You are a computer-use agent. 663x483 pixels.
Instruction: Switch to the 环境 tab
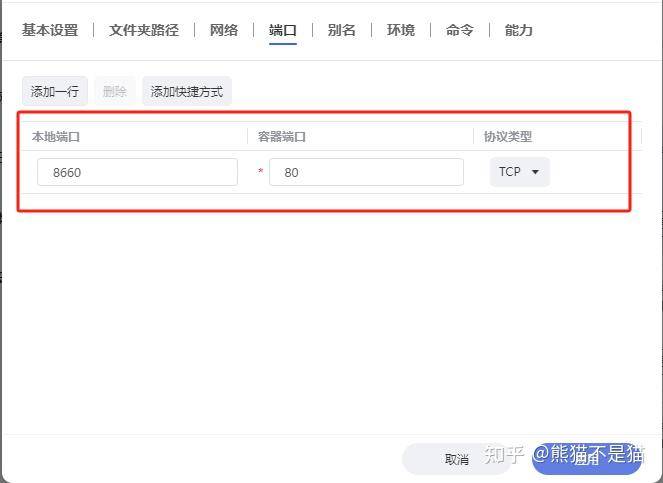[400, 30]
